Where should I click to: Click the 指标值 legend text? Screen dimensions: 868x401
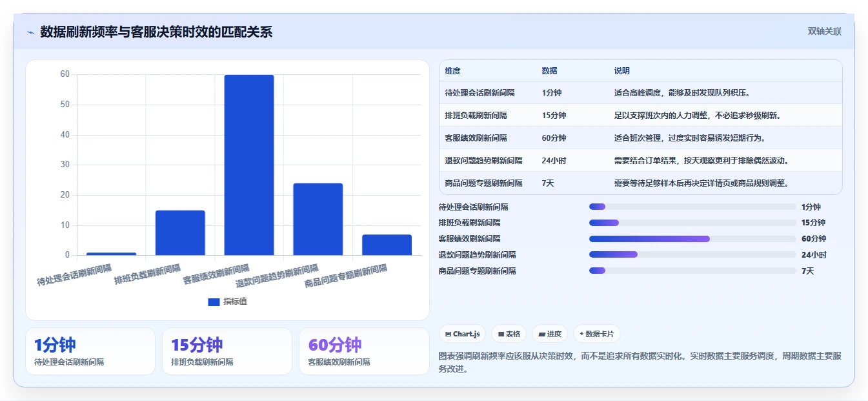tap(235, 302)
